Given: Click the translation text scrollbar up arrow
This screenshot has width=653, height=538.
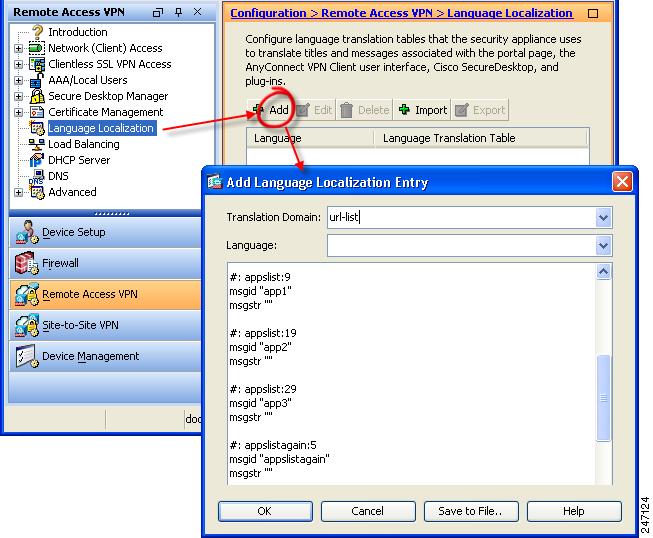Looking at the screenshot, I should [x=603, y=272].
